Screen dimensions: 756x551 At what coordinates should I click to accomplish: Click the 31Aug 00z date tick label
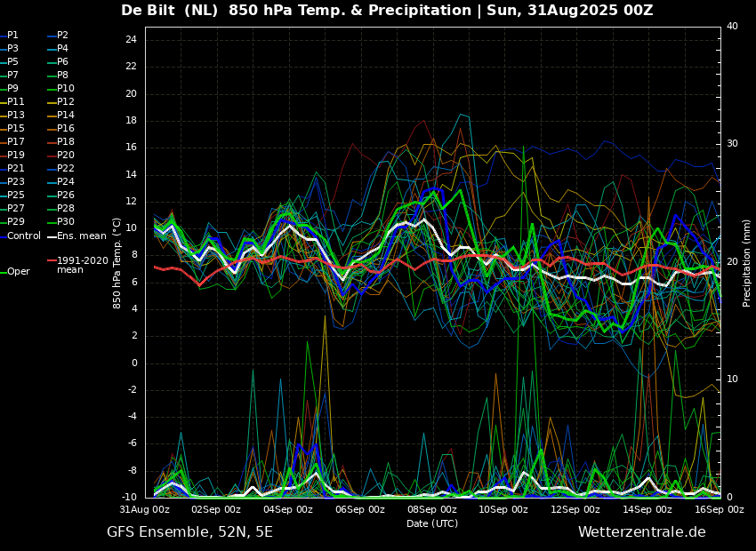coord(145,510)
